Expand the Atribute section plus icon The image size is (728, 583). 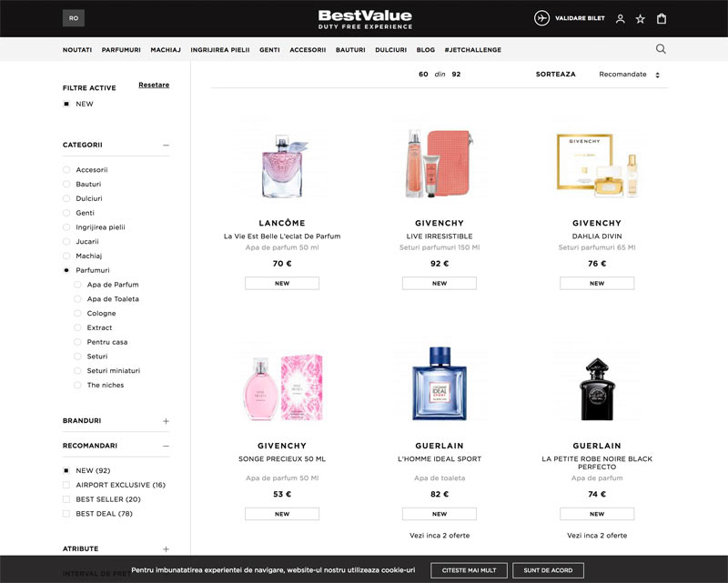pyautogui.click(x=166, y=549)
